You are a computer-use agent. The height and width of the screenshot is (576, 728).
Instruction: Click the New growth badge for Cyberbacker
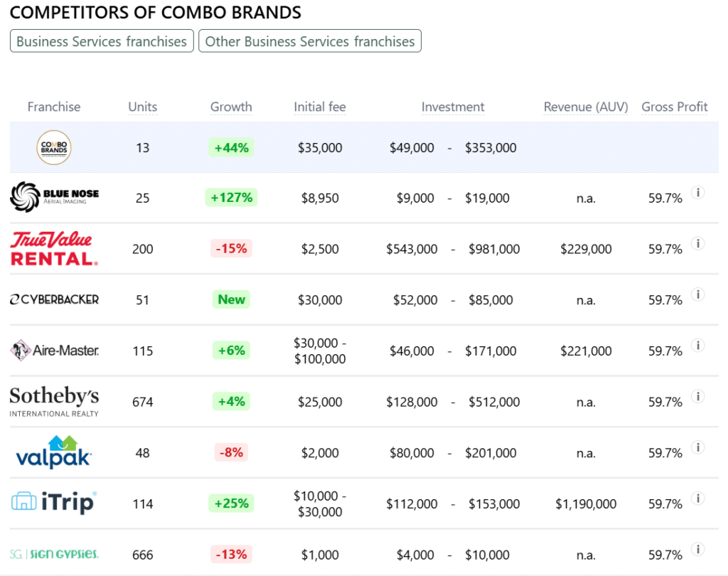pyautogui.click(x=231, y=299)
